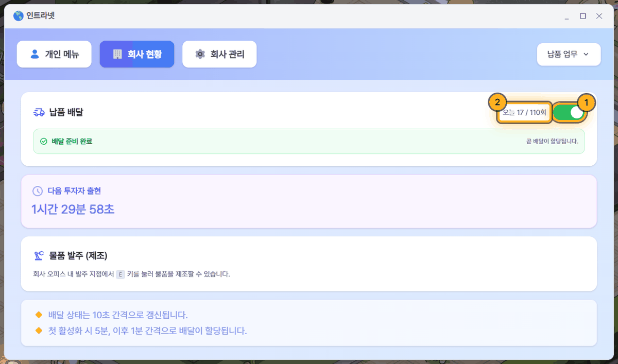Image resolution: width=618 pixels, height=364 pixels.
Task: Click the 곧 배달이 할당됩니다. message
Action: pyautogui.click(x=552, y=141)
